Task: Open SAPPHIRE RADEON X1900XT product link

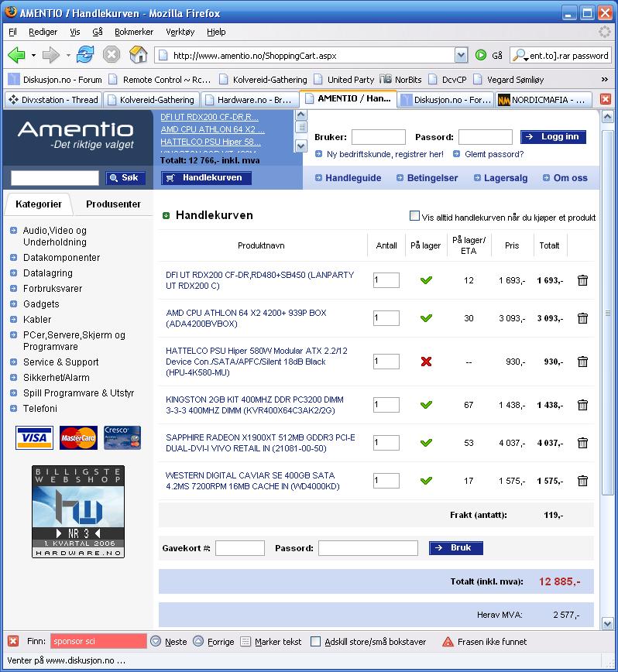Action: tap(260, 443)
